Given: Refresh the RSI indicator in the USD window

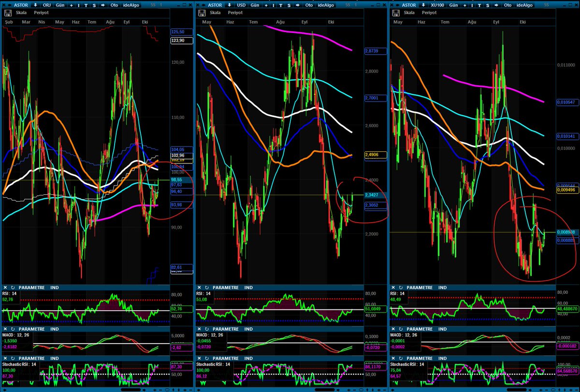Looking at the screenshot, I should pos(206,287).
